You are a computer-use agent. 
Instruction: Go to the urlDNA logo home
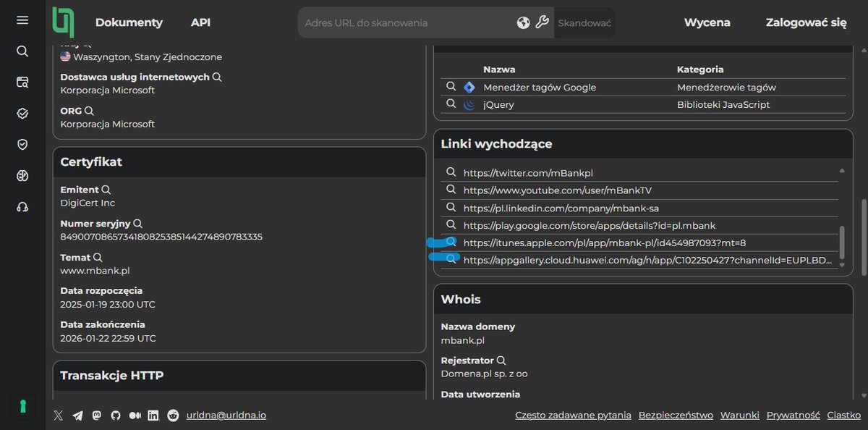(63, 22)
